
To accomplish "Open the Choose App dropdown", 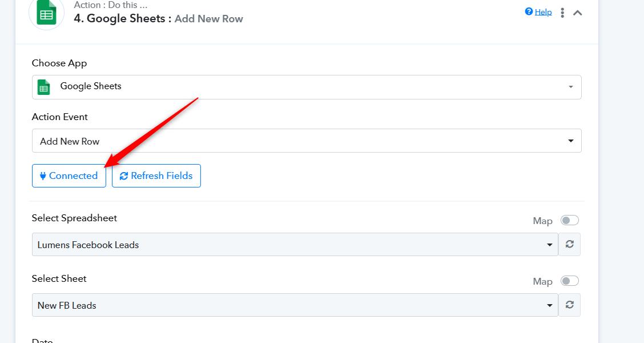I will (x=307, y=87).
